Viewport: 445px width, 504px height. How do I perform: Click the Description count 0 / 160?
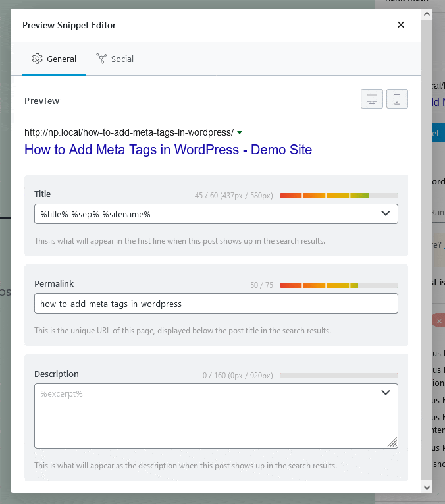click(238, 376)
